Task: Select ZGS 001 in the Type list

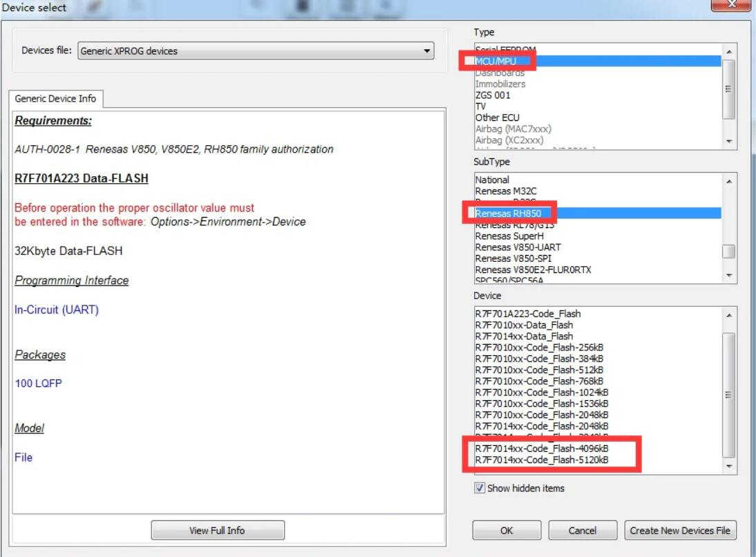Action: pos(597,95)
